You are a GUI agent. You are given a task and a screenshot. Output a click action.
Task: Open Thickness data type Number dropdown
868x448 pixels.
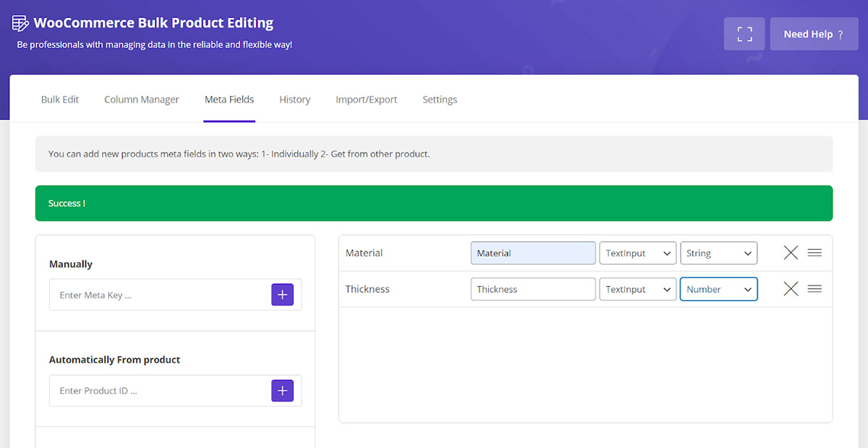click(719, 289)
